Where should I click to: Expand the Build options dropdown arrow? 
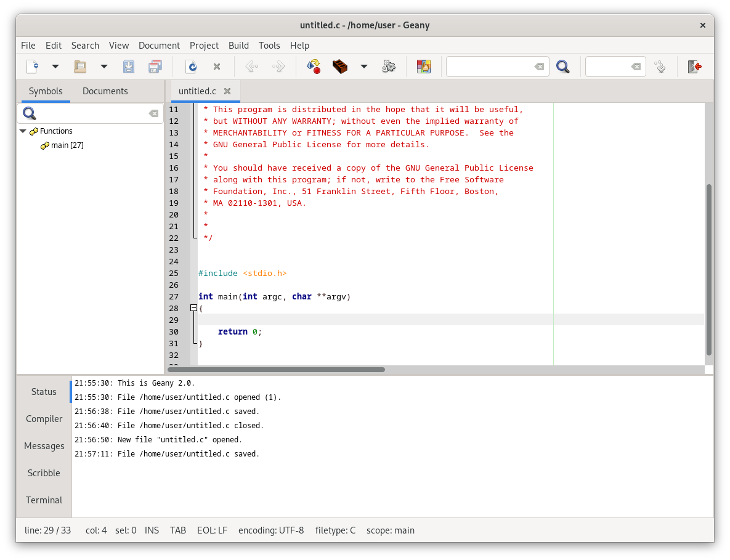[363, 67]
